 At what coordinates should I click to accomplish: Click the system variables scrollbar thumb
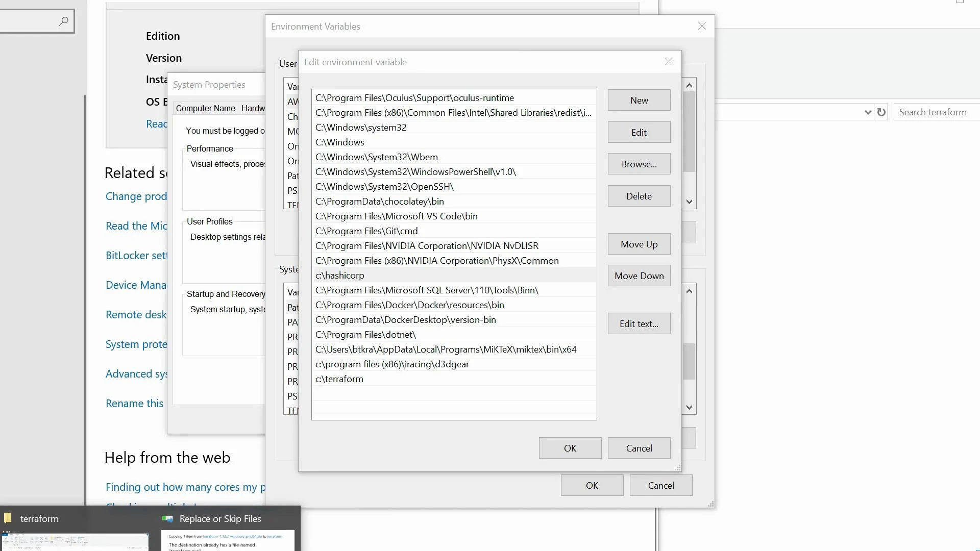click(x=689, y=361)
